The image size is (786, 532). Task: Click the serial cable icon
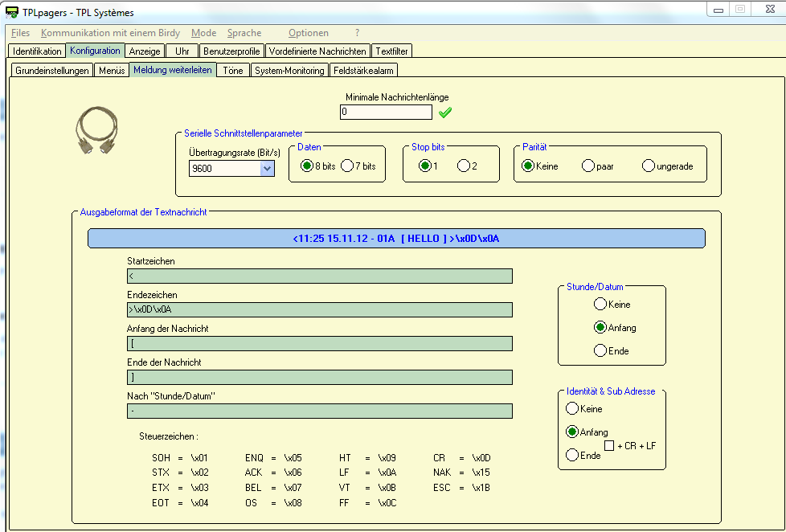(x=96, y=130)
